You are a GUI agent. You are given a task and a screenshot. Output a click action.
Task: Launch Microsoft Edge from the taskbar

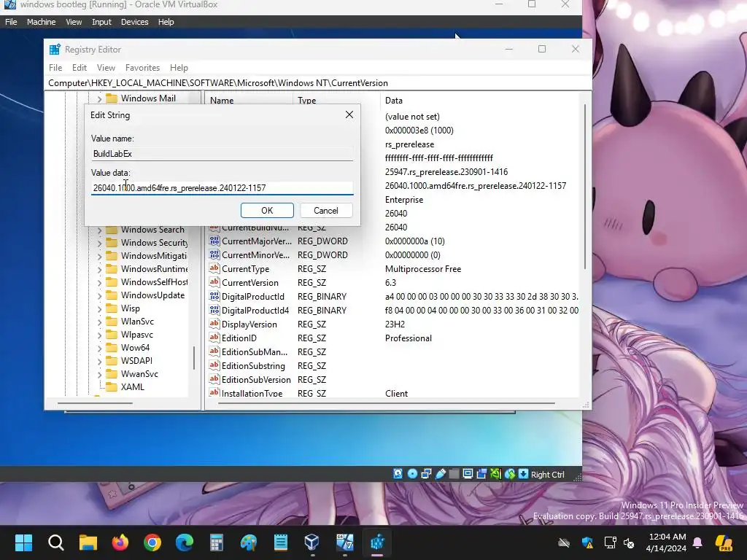[x=185, y=542]
